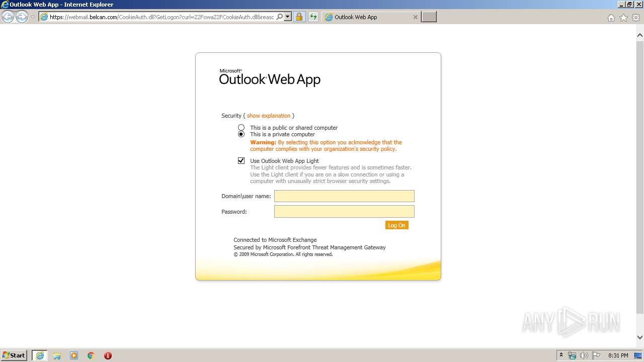This screenshot has width=644, height=362.
Task: Click the Log On button
Action: click(397, 225)
